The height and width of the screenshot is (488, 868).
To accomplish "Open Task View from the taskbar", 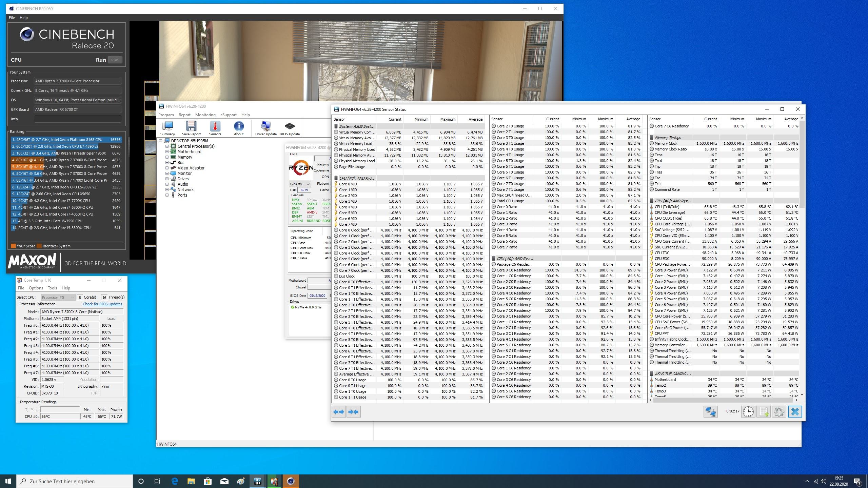I will click(x=157, y=481).
